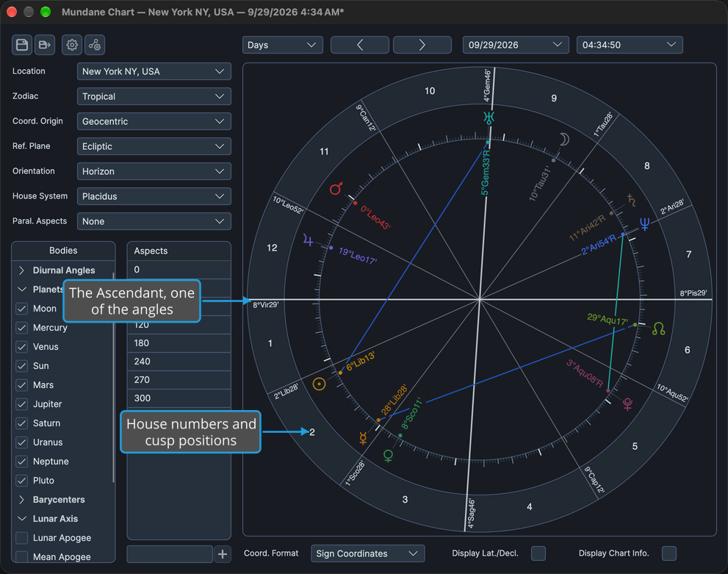Click the Venus glyph in the chart

(x=388, y=456)
